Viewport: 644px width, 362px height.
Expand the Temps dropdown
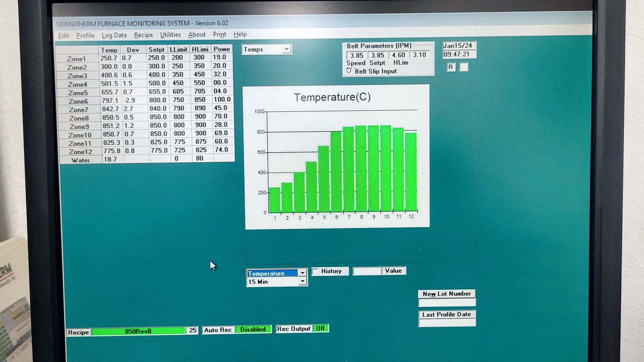286,49
